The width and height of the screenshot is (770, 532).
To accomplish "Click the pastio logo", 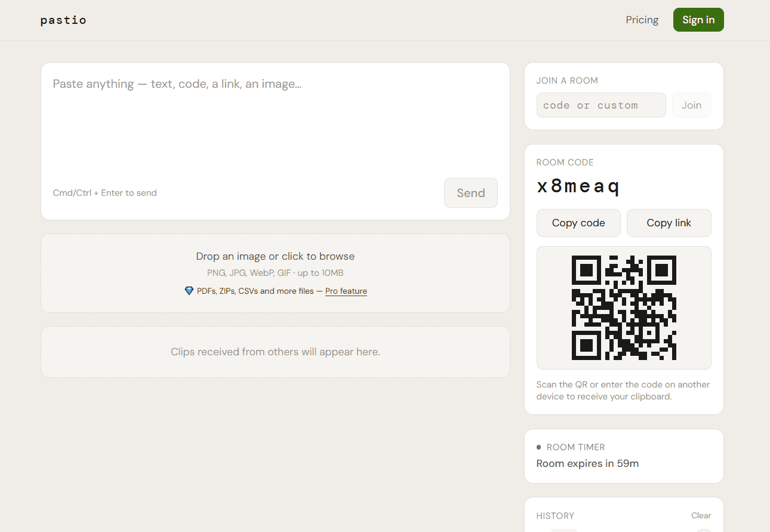I will (x=63, y=20).
